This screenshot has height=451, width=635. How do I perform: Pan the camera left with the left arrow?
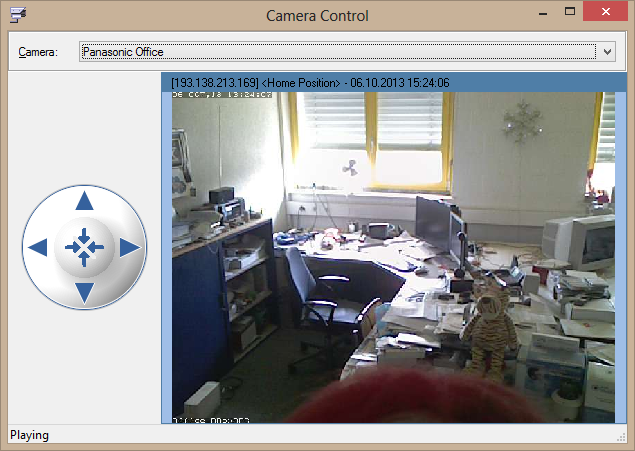coord(38,247)
